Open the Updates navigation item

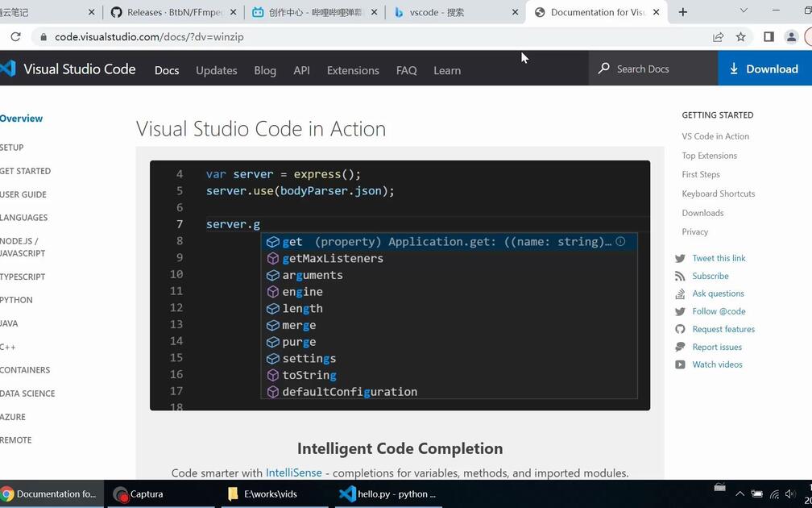coord(217,70)
